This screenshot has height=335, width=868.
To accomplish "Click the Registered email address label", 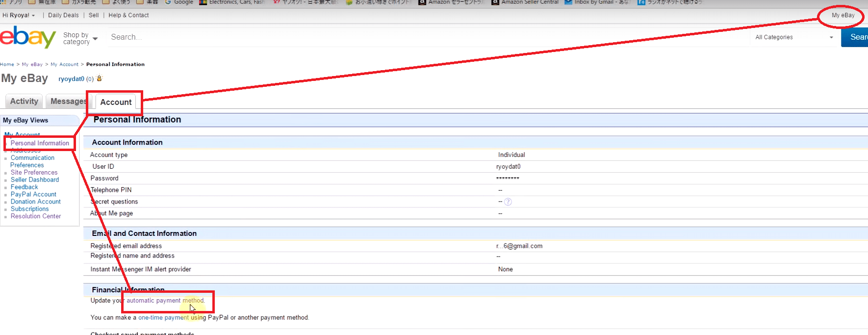I will click(x=126, y=246).
